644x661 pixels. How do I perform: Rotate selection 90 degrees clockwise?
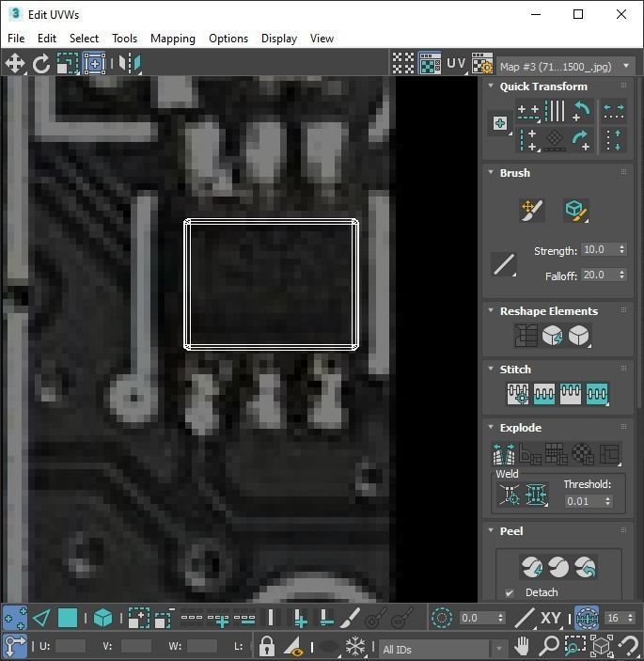[x=581, y=140]
